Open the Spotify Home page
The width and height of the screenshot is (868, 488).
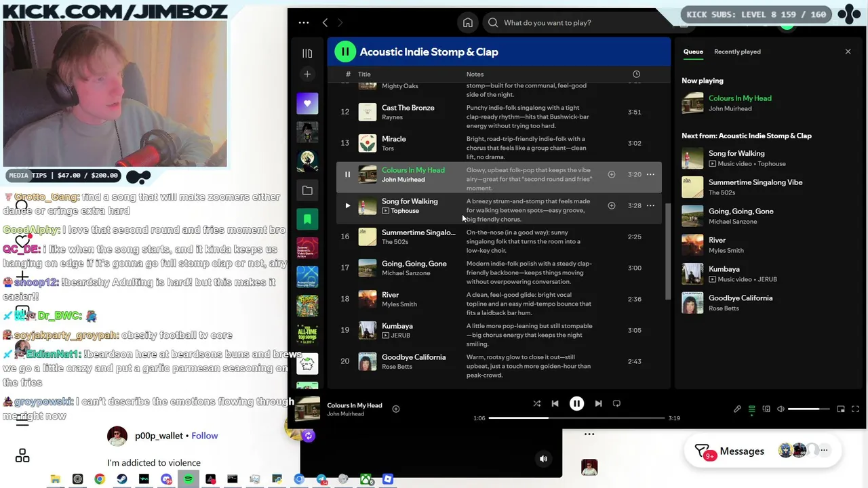point(468,22)
